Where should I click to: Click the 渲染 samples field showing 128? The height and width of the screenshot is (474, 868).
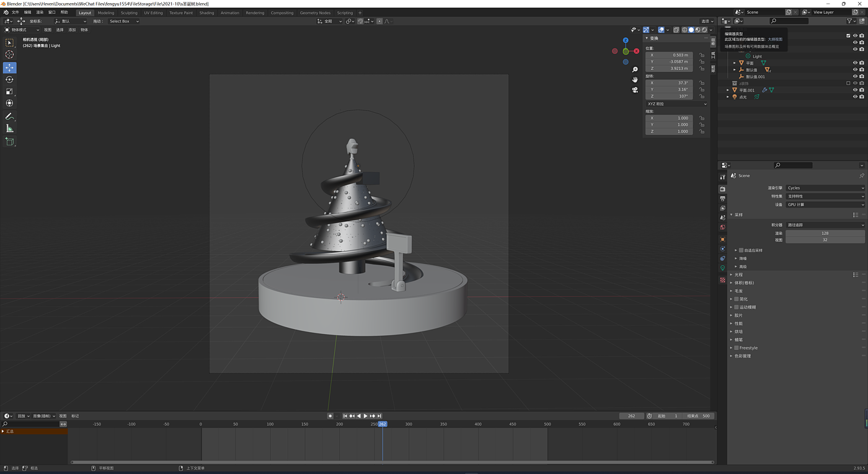point(825,233)
